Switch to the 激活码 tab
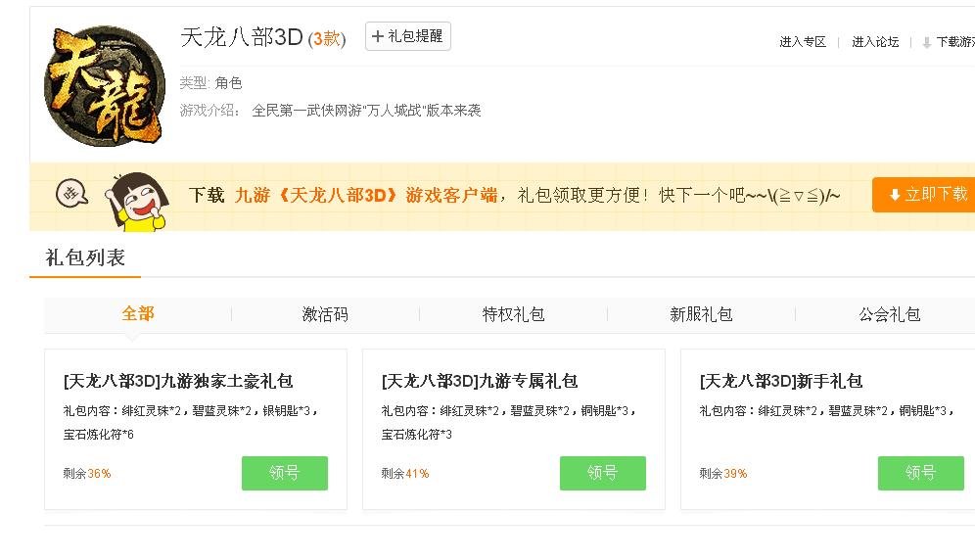The image size is (975, 560). (x=325, y=314)
